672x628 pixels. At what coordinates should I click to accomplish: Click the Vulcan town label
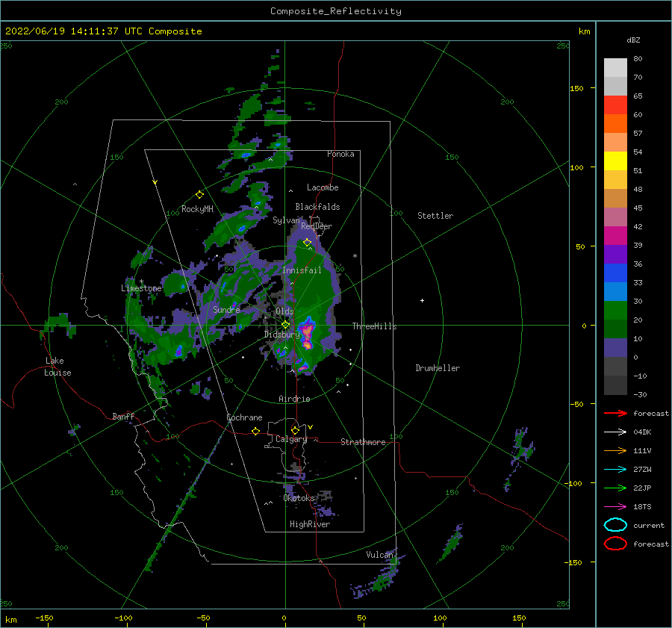pyautogui.click(x=380, y=555)
